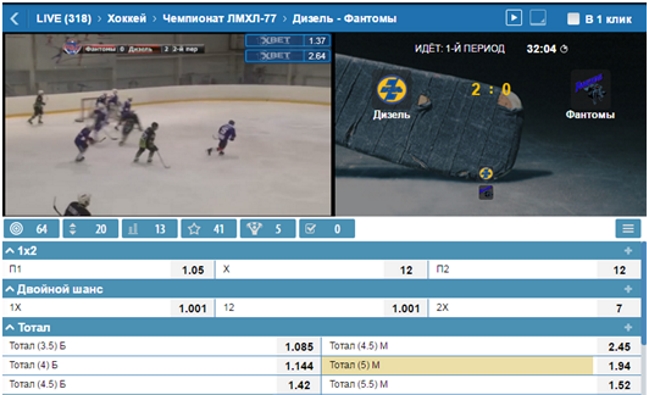Select the checkmark tab with 0
The width and height of the screenshot is (647, 395).
(x=327, y=229)
